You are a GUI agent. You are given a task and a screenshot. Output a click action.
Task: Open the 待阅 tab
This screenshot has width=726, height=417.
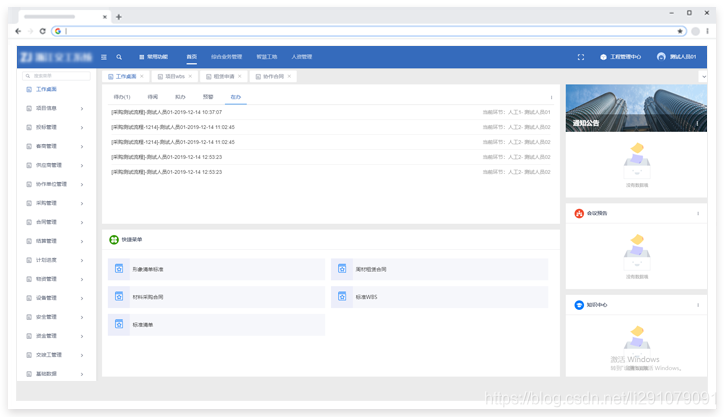click(153, 97)
